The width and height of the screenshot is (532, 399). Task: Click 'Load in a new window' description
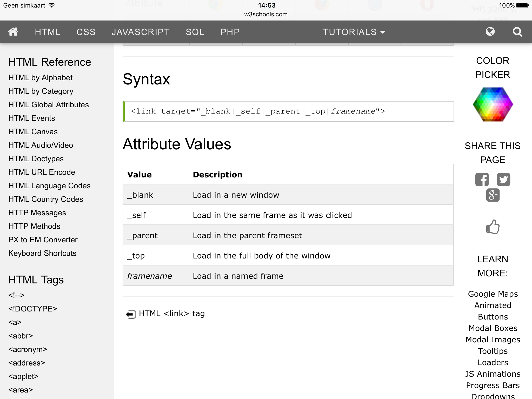coord(236,195)
